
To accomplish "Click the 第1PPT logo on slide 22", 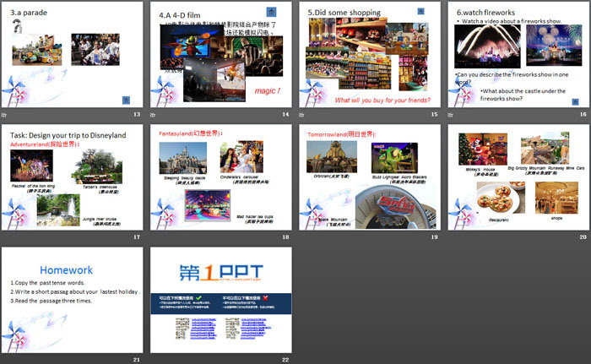I will 220,272.
